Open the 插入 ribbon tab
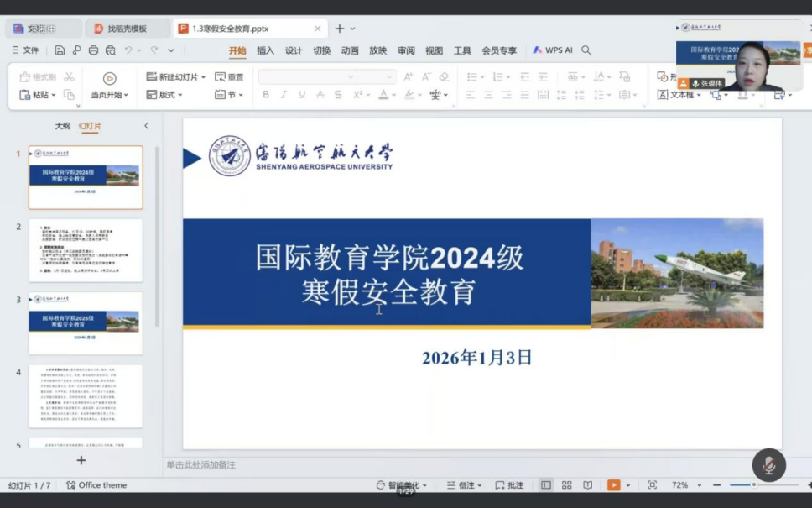 click(x=265, y=50)
